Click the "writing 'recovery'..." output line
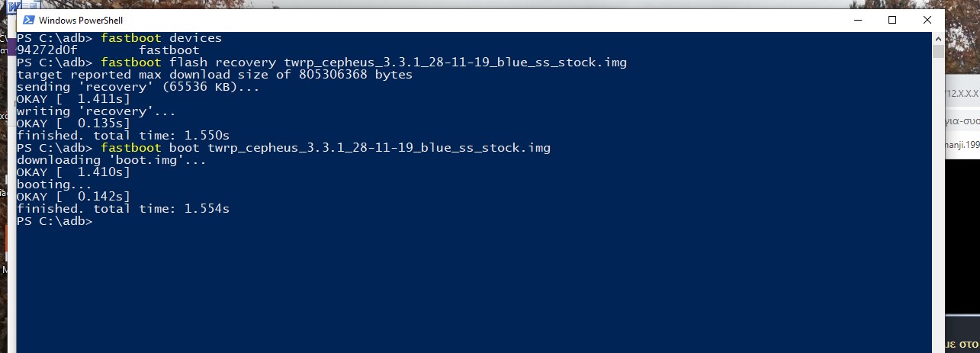 pyautogui.click(x=96, y=111)
